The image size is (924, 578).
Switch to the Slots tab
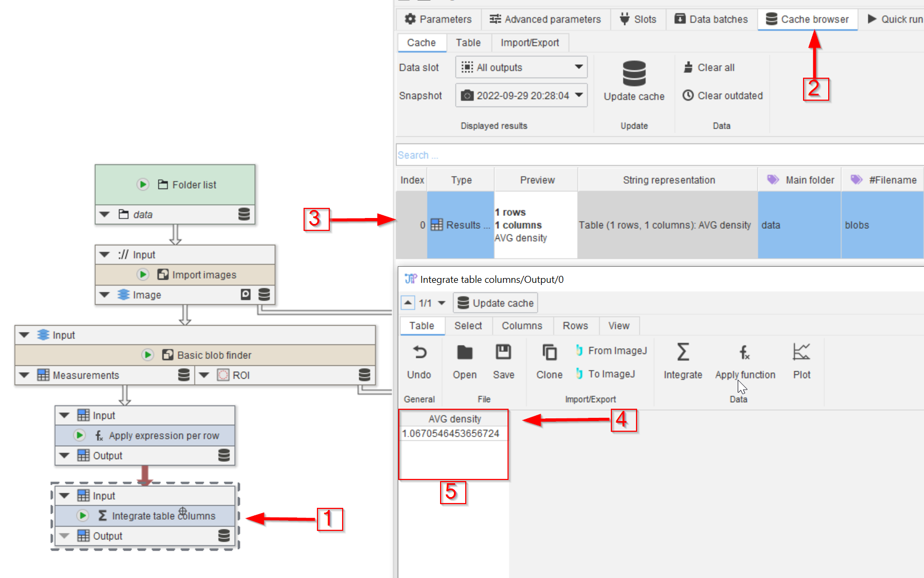click(638, 19)
